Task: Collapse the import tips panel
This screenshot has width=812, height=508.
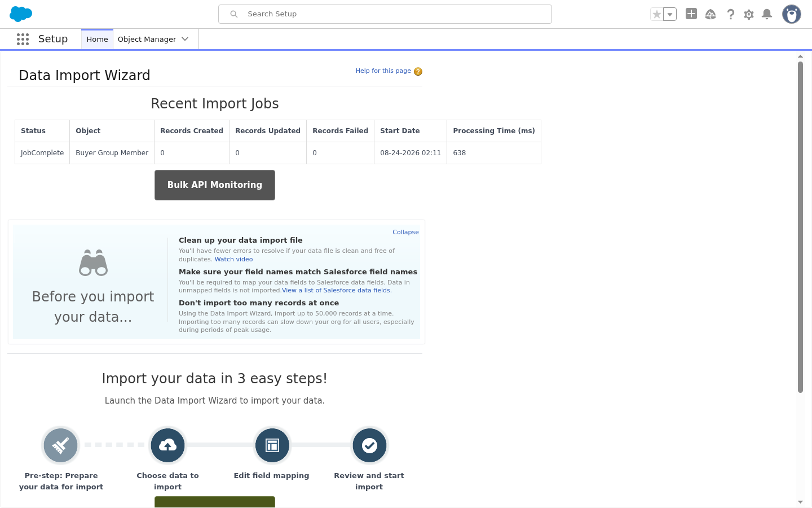Action: (405, 232)
